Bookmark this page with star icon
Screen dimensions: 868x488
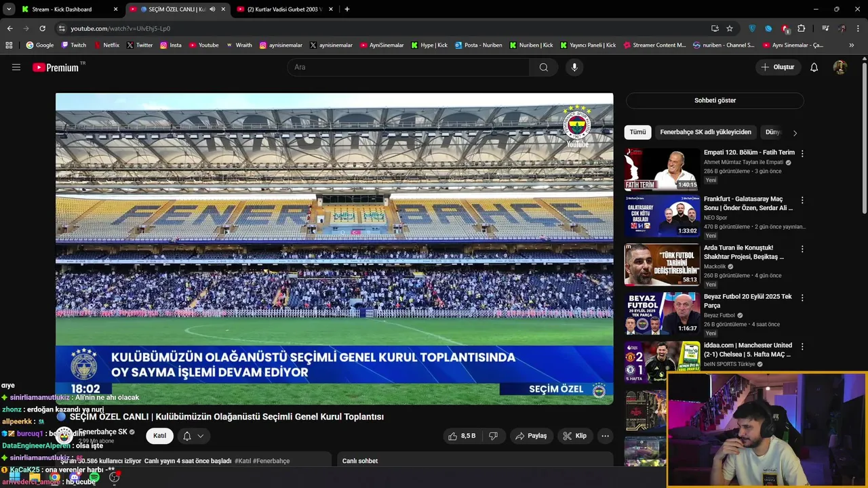click(730, 28)
